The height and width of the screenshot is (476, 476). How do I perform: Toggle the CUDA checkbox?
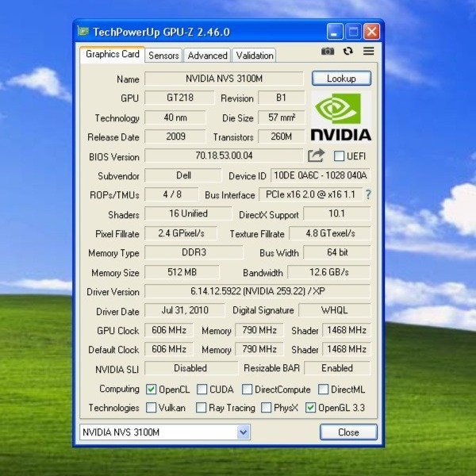pos(202,390)
